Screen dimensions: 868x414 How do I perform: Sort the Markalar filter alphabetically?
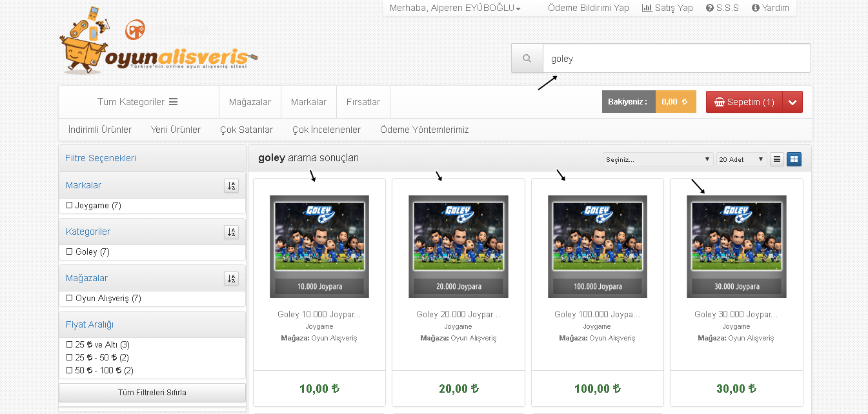(232, 186)
